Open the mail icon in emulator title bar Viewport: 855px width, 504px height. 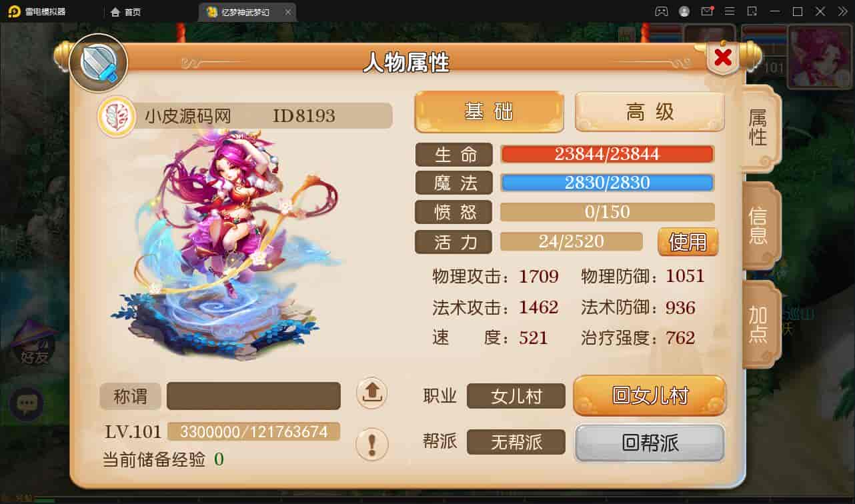point(707,11)
